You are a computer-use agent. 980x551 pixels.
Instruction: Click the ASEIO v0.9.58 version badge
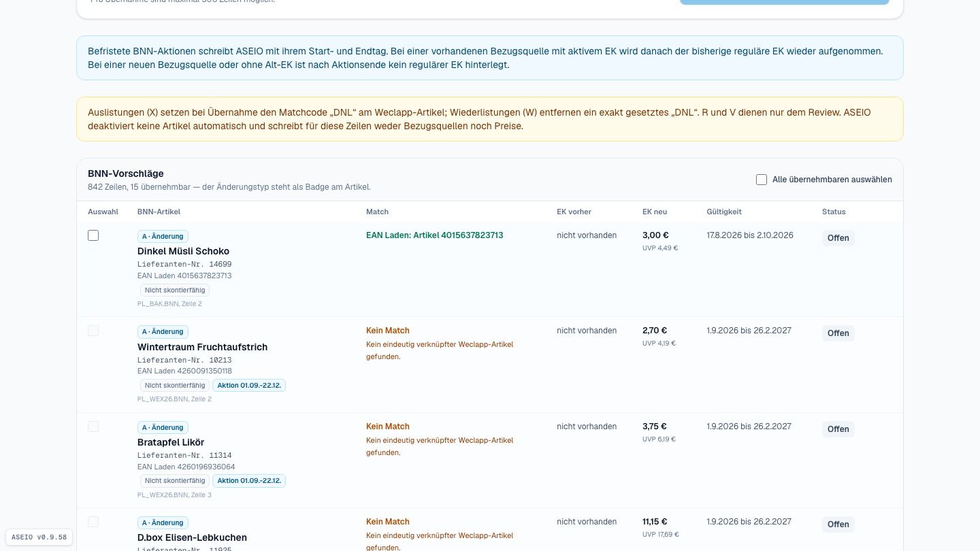(x=39, y=537)
